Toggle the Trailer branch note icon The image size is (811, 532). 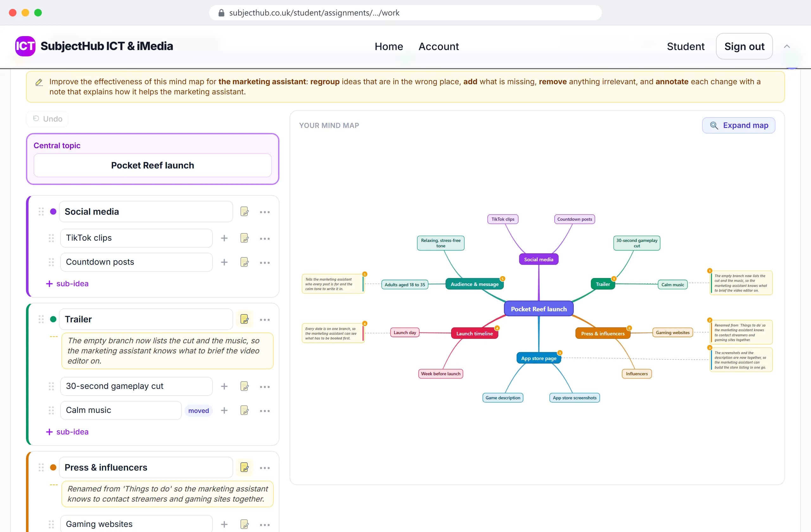click(x=244, y=319)
